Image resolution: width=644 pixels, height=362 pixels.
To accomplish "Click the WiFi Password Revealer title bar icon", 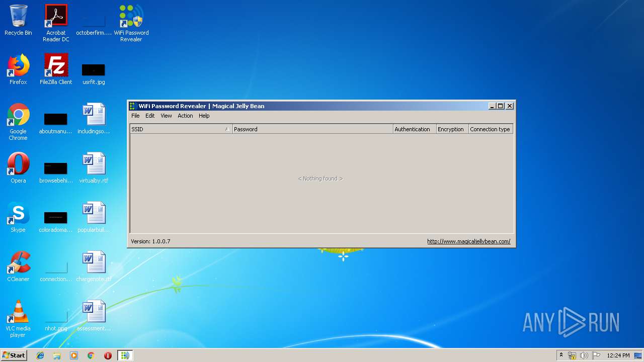I will point(133,106).
